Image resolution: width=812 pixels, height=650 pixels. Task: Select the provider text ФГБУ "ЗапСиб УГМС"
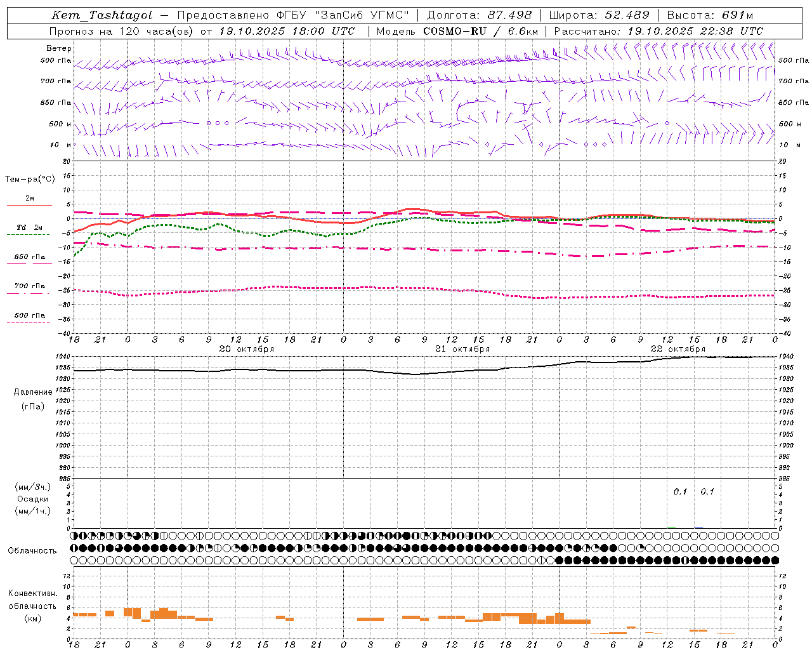coord(343,15)
